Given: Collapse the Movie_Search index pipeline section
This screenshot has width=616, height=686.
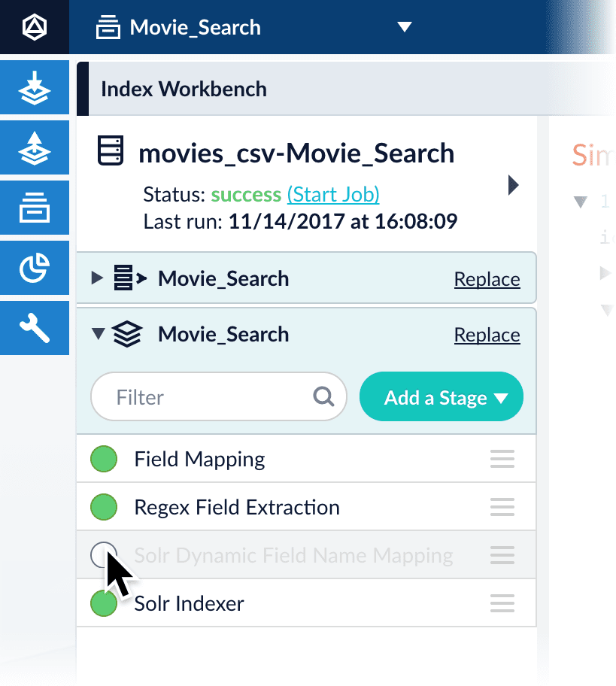Looking at the screenshot, I should (97, 335).
